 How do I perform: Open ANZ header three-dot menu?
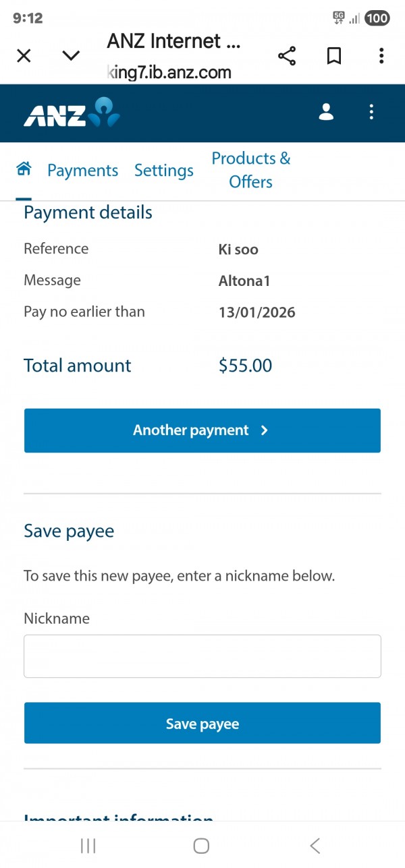(371, 112)
